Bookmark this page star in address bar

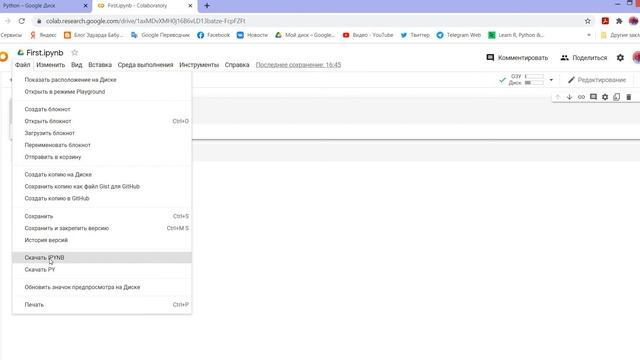tap(587, 21)
